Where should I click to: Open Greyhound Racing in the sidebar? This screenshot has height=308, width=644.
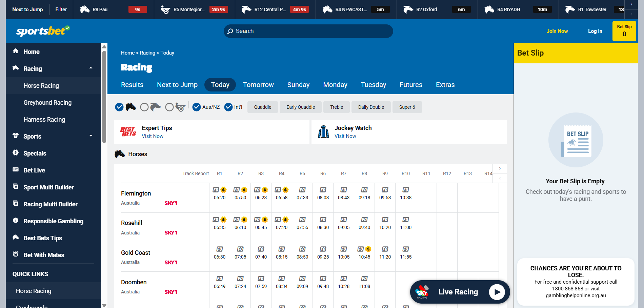47,102
